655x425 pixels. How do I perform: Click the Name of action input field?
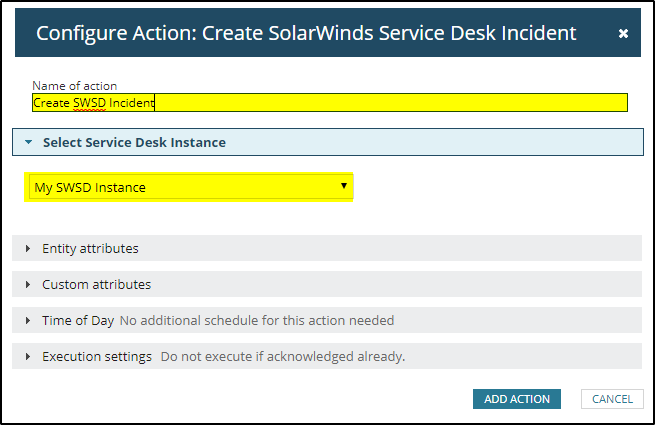tap(390, 102)
